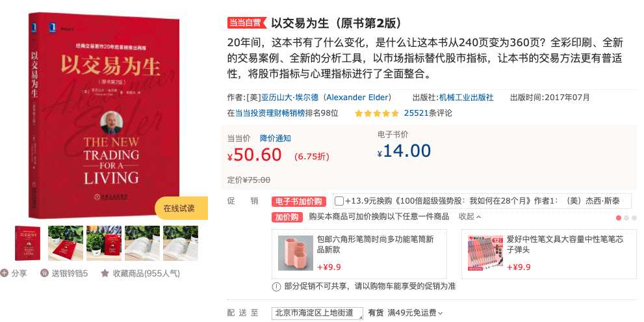Click the star icon for 收藏商品
This screenshot has width=644, height=322.
point(105,273)
